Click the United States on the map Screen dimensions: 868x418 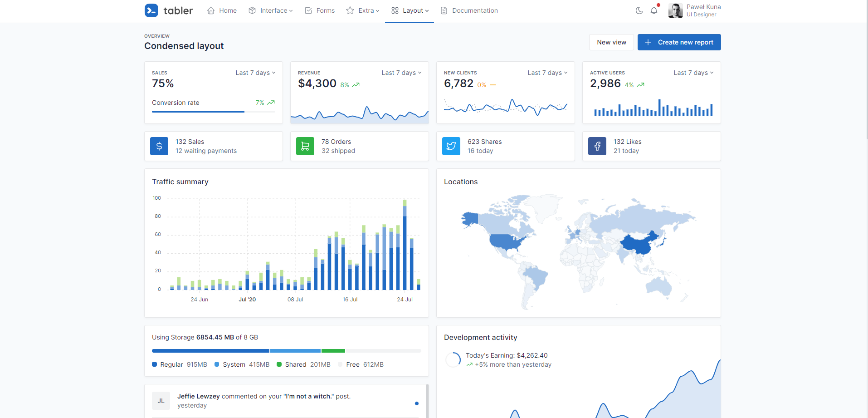click(x=506, y=242)
